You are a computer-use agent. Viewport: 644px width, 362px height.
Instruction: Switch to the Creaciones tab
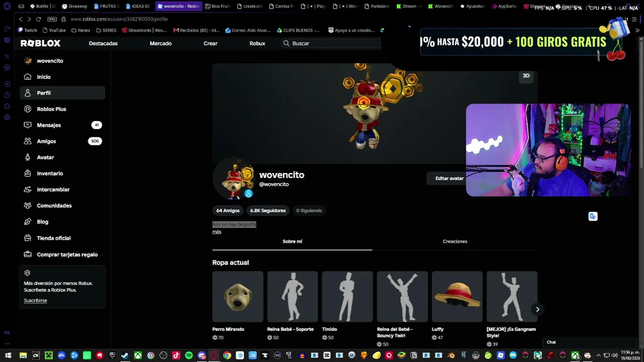(x=455, y=241)
